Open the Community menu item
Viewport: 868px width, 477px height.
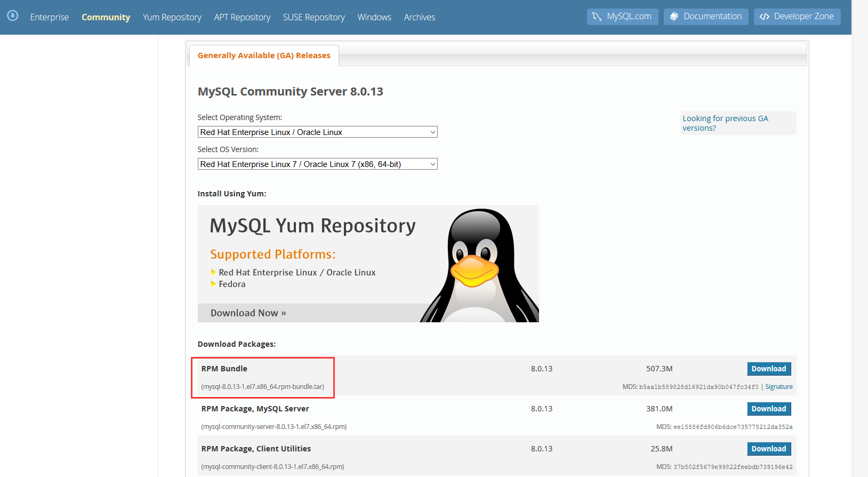pos(106,17)
